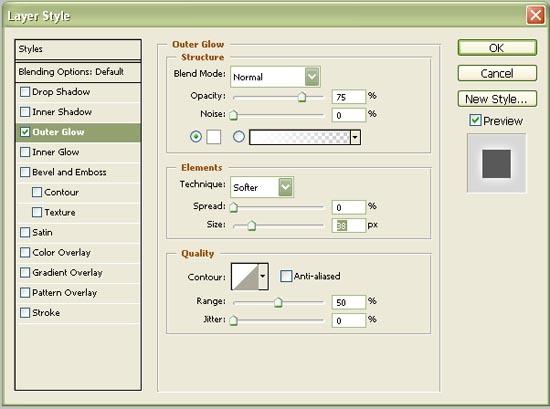Toggle the Preview checkbox
The width and height of the screenshot is (550, 409).
pyautogui.click(x=475, y=120)
